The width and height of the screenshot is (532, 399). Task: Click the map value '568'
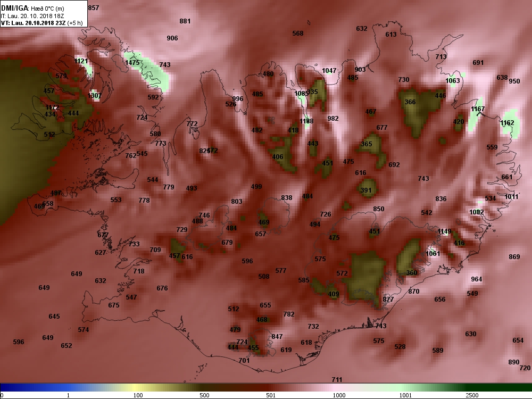tap(298, 33)
